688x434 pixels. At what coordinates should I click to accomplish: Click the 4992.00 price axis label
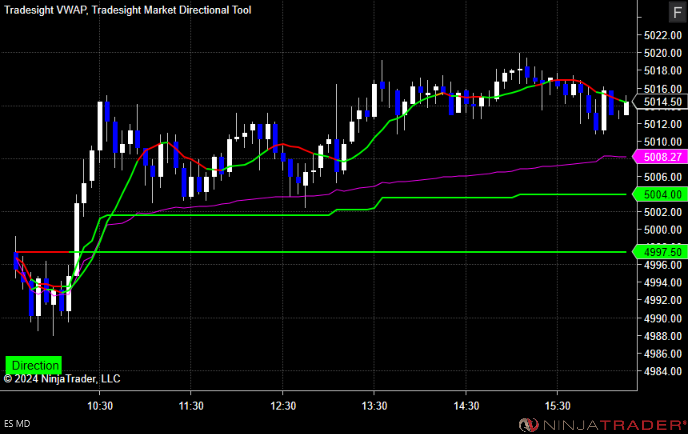[x=663, y=300]
